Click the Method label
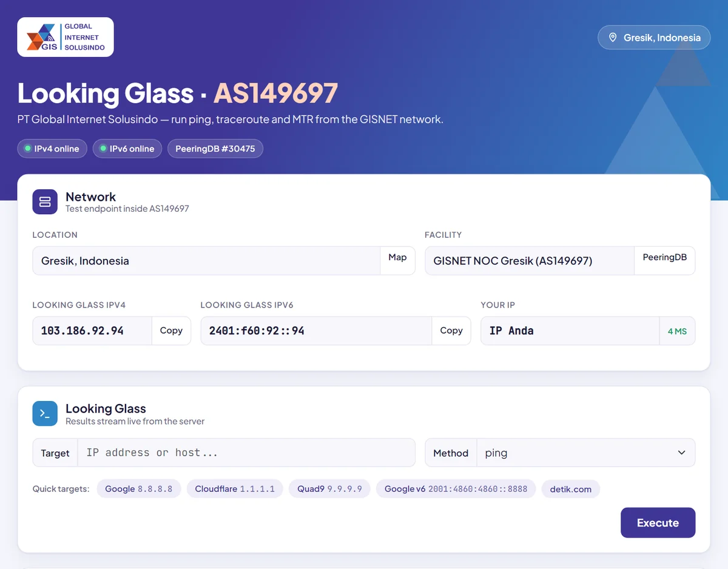 coord(451,453)
